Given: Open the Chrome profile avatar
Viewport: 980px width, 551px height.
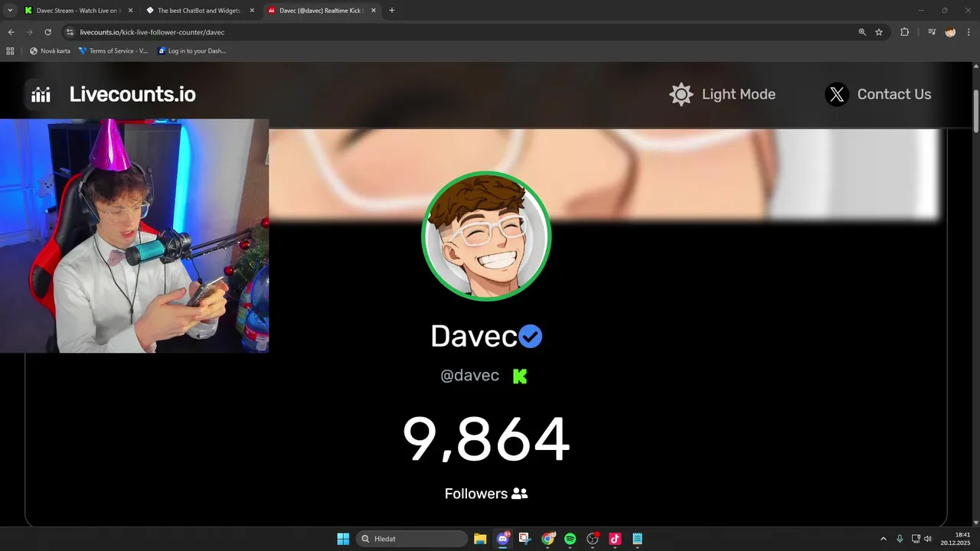Looking at the screenshot, I should (950, 32).
